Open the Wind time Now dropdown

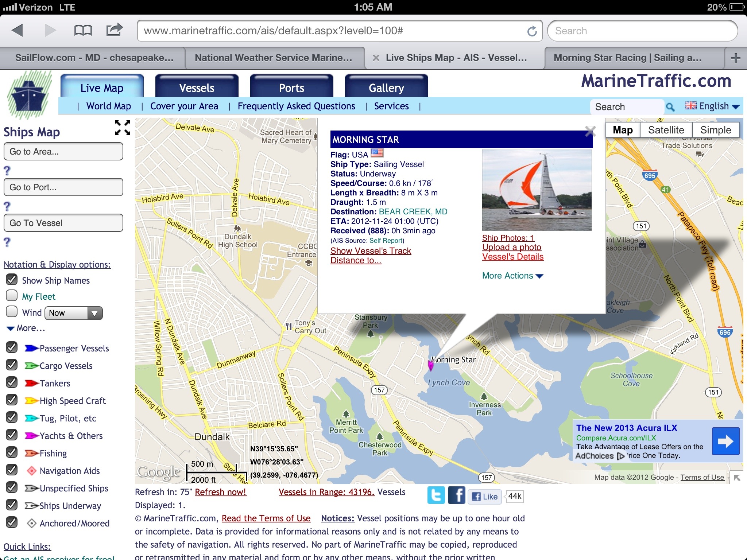(73, 313)
